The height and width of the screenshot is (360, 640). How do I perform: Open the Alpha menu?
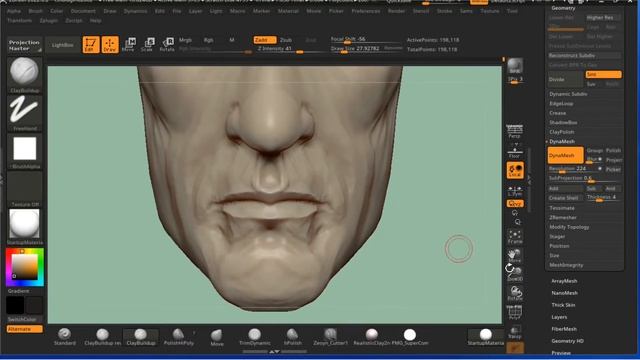tap(14, 11)
